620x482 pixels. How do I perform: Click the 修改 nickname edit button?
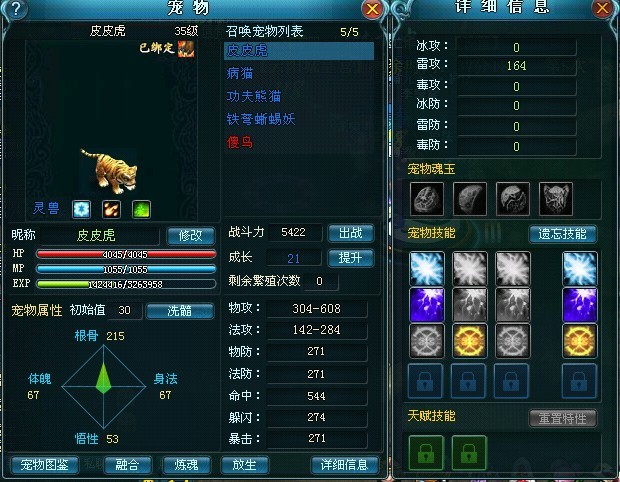191,236
